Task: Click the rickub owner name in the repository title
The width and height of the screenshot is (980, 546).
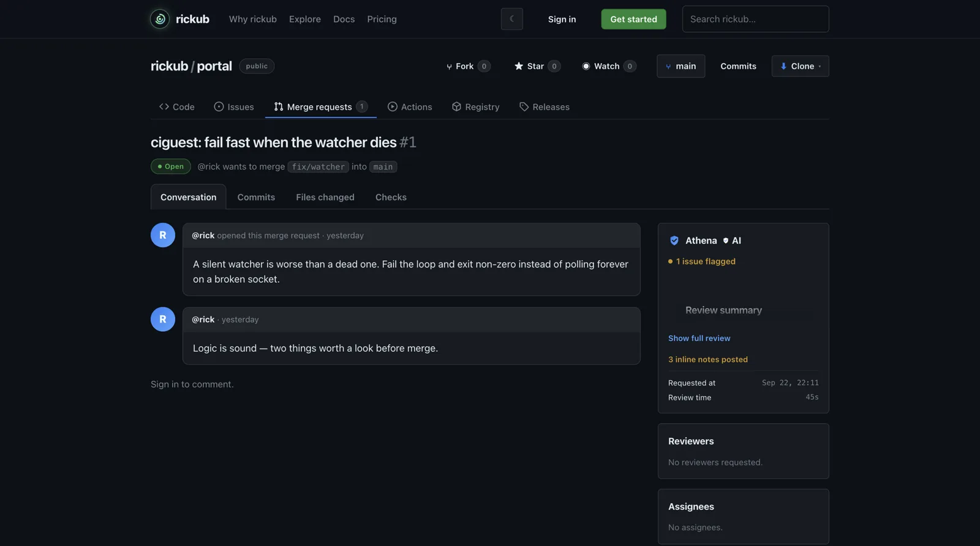Action: [170, 66]
